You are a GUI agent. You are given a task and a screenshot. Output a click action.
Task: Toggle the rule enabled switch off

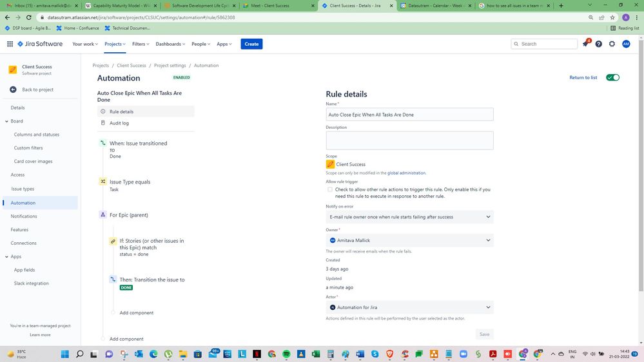(x=612, y=77)
